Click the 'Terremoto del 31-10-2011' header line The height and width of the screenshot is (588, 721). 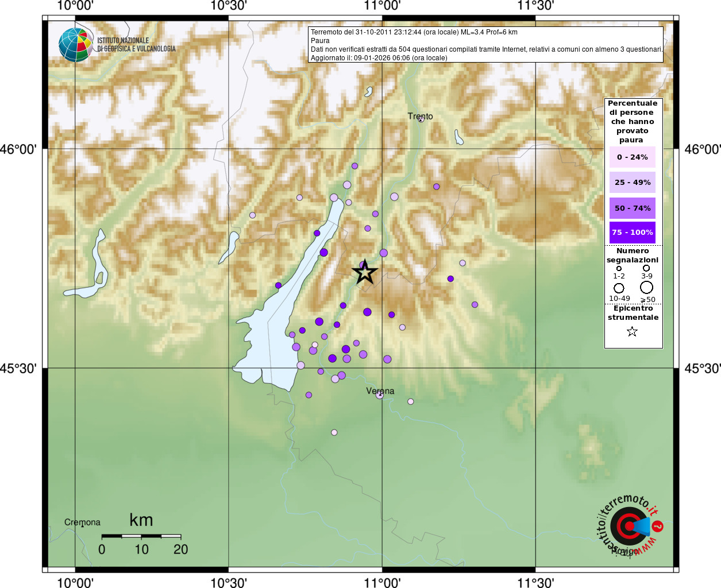414,32
